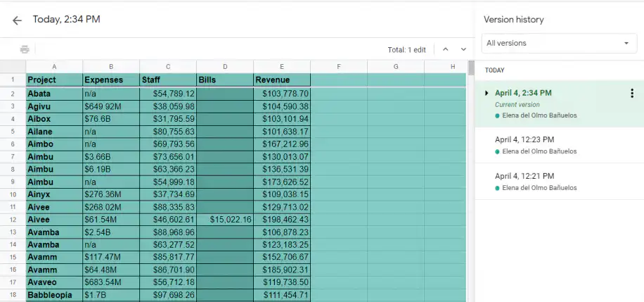Click the Bills header cell
The width and height of the screenshot is (644, 302).
(x=225, y=80)
